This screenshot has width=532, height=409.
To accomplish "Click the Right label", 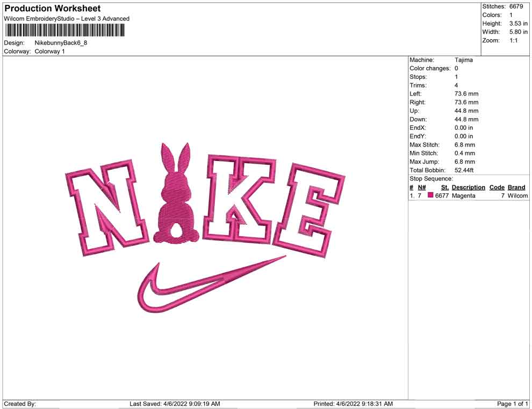I will 418,102.
